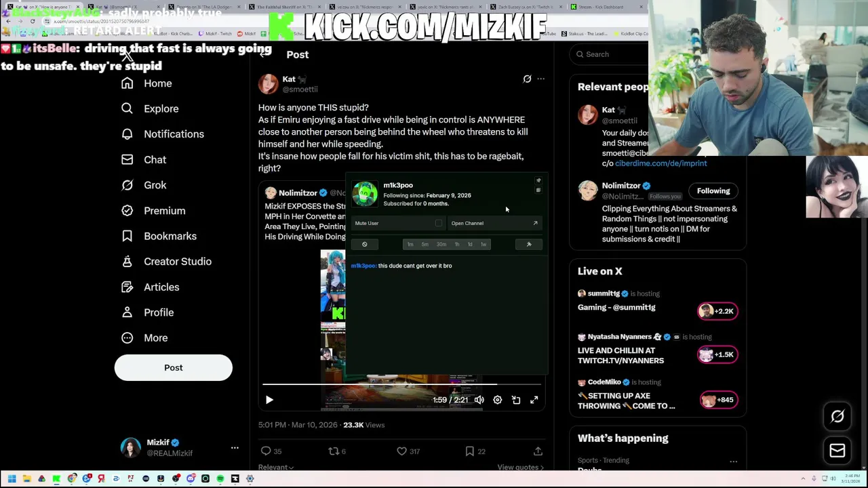Repost the post with 6 reposts
Image resolution: width=868 pixels, height=488 pixels.
click(337, 451)
